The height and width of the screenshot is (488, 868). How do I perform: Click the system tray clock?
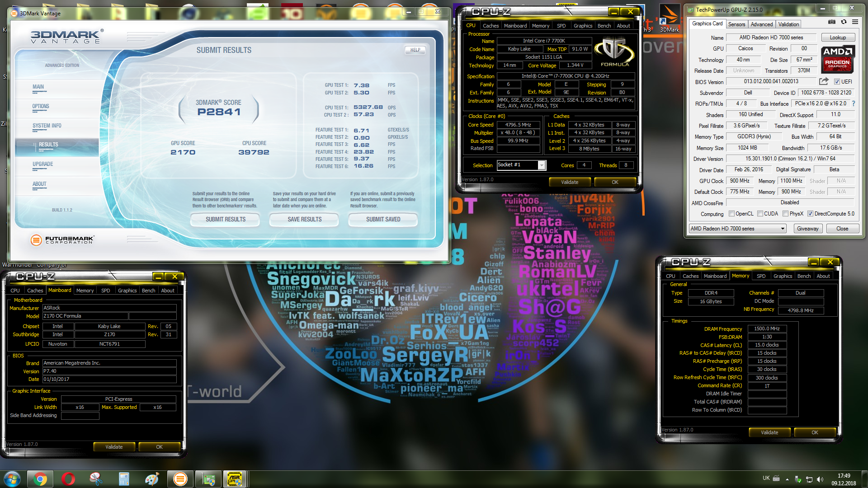coord(844,479)
